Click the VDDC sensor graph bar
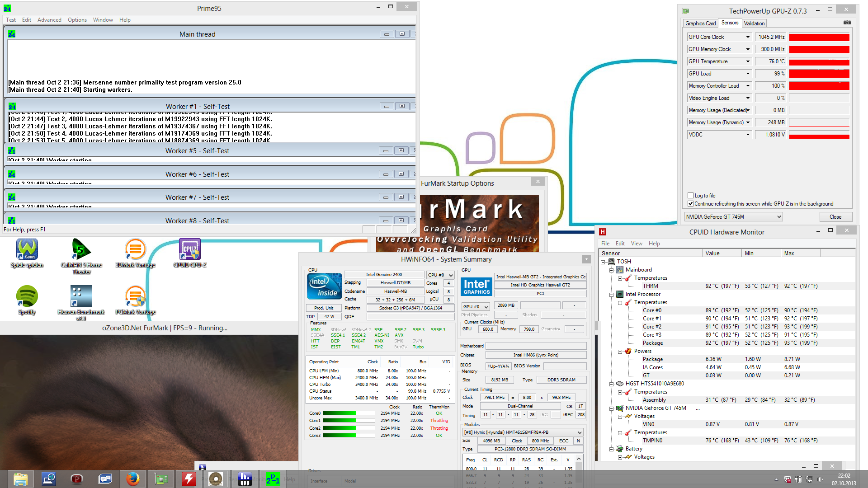868x488 pixels. [x=819, y=135]
